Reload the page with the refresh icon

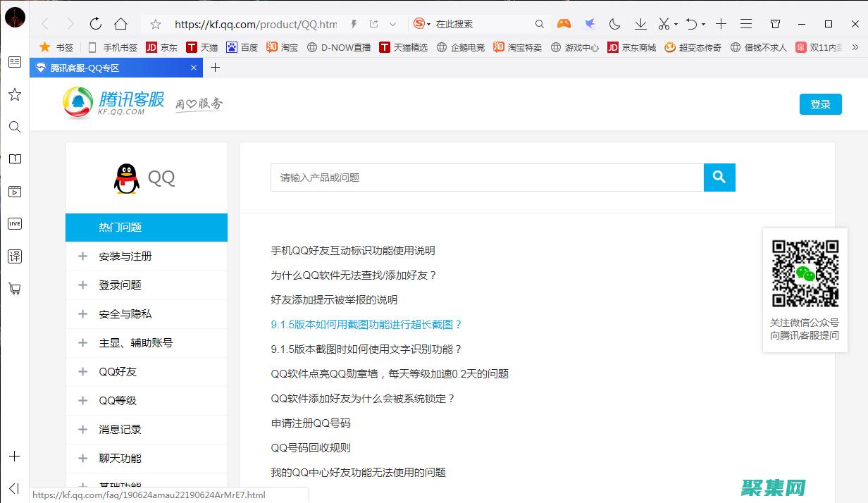click(x=96, y=24)
